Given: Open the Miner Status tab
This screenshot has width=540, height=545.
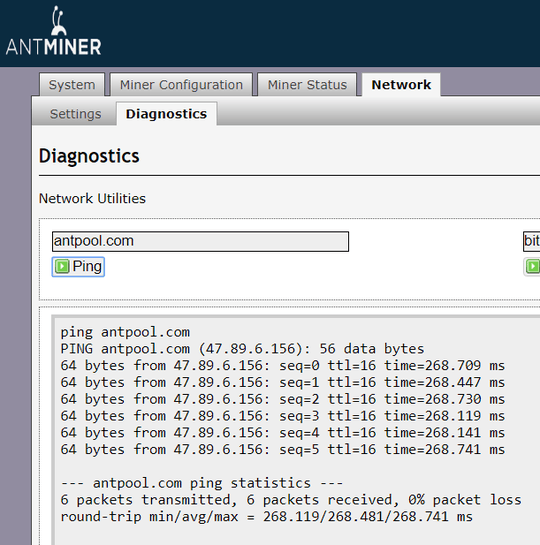Looking at the screenshot, I should (x=307, y=85).
